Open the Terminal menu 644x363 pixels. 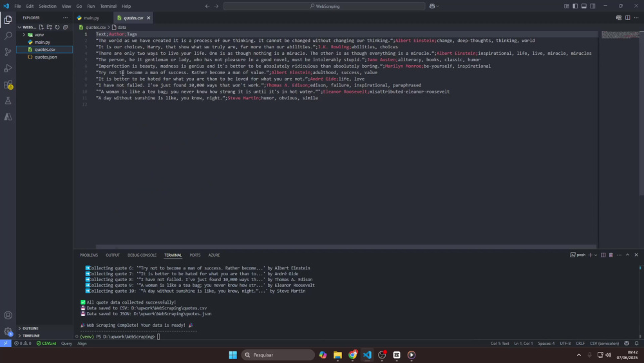coord(108,6)
